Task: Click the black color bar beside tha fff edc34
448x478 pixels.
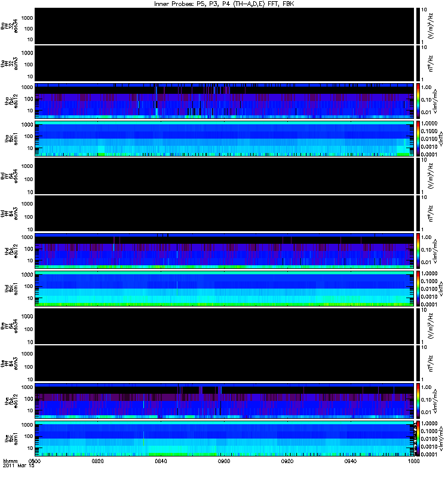Action: (x=418, y=26)
